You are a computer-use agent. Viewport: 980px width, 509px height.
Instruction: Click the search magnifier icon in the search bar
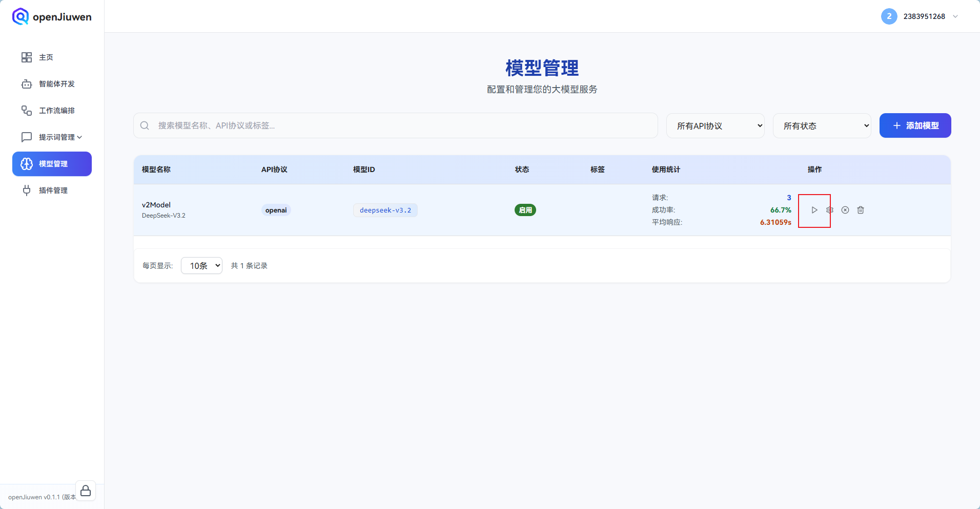point(145,125)
